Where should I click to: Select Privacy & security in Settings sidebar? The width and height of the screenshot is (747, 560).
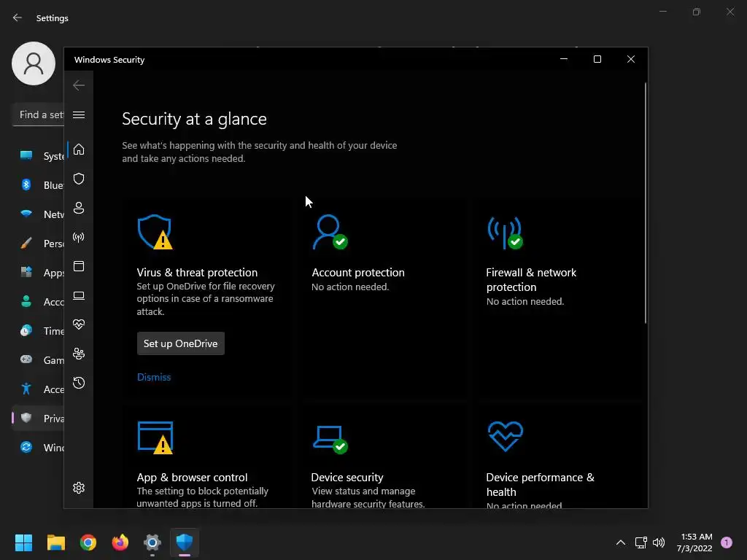pos(38,418)
